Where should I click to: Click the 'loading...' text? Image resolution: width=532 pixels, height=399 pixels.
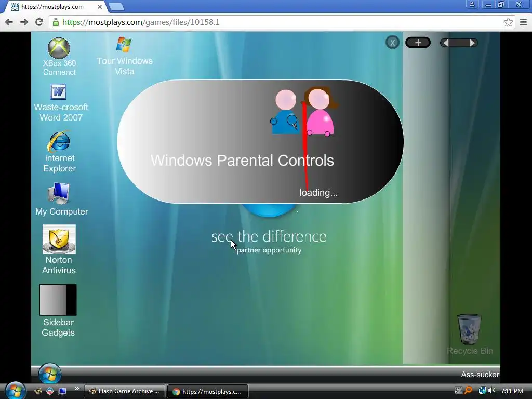[x=318, y=193]
